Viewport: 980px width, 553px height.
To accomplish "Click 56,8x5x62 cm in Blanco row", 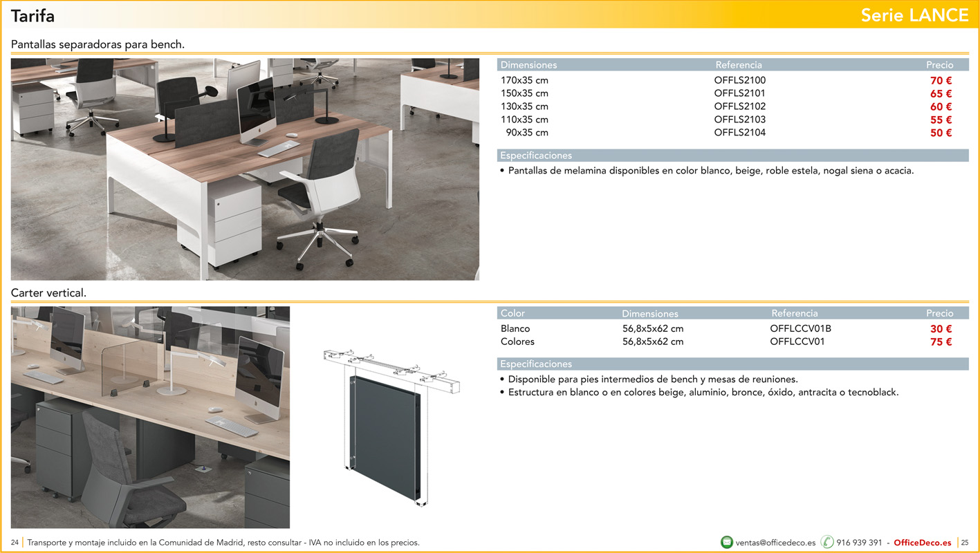I will coord(653,329).
